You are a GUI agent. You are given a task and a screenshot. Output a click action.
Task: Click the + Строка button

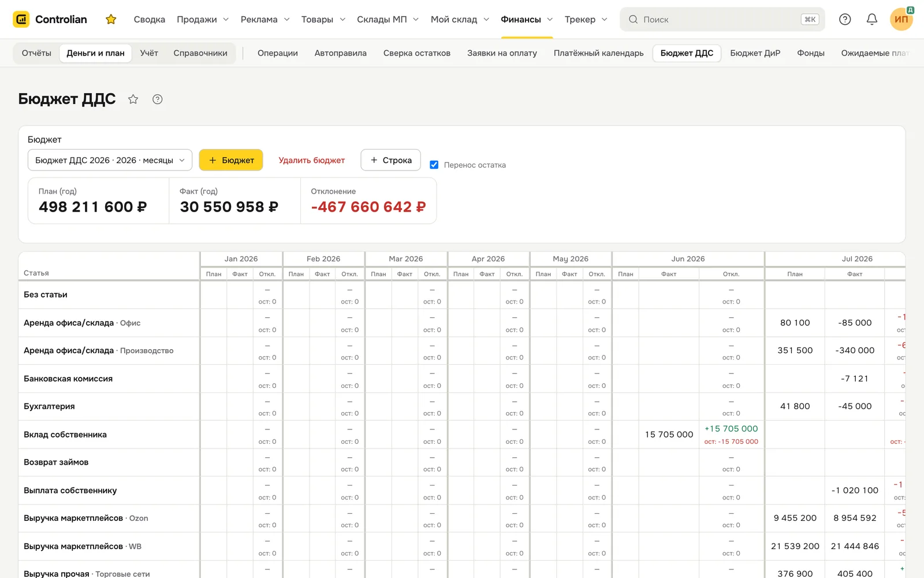[391, 160]
